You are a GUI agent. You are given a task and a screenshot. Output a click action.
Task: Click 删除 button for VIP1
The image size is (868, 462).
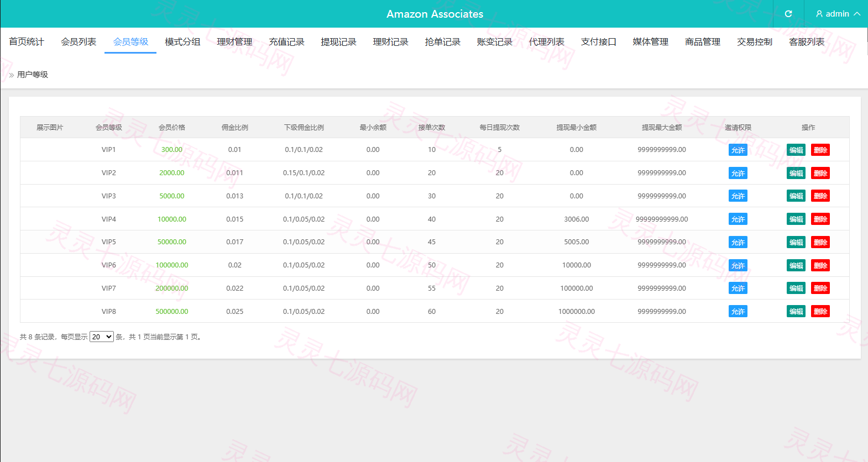pyautogui.click(x=820, y=150)
